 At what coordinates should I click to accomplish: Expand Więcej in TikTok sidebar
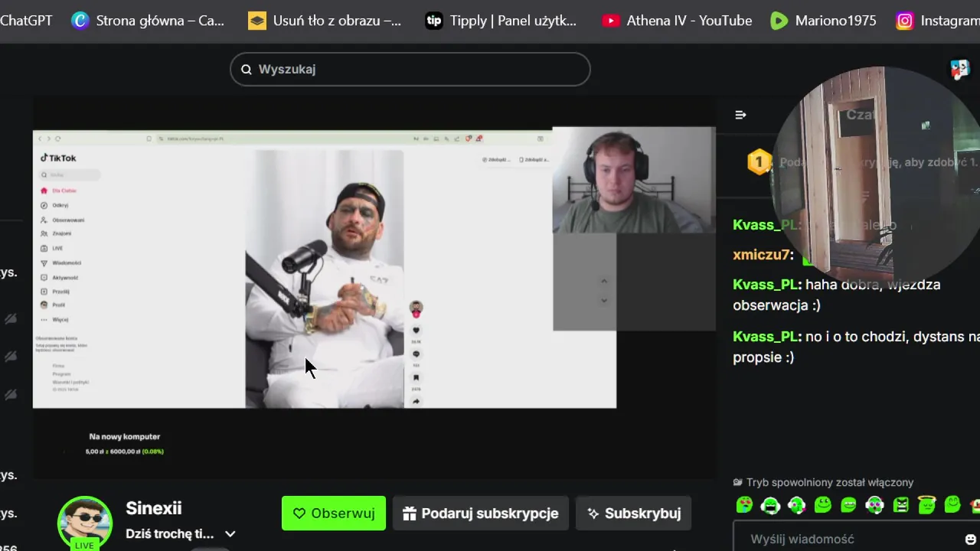coord(55,319)
